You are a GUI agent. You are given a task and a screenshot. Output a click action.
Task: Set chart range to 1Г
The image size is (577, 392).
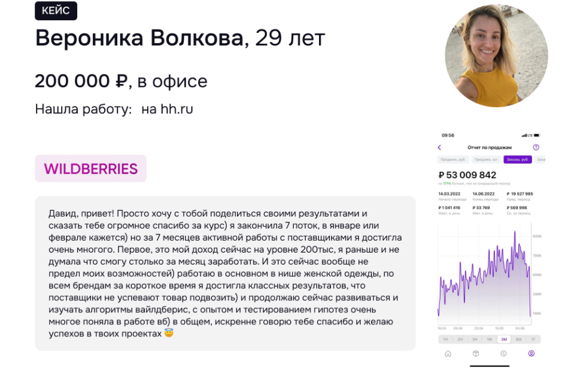[533, 339]
